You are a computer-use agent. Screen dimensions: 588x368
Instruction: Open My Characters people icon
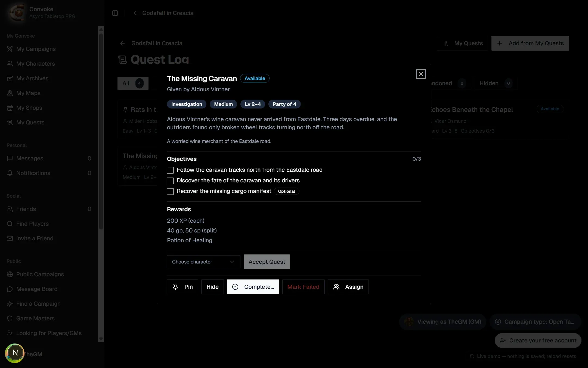point(10,64)
